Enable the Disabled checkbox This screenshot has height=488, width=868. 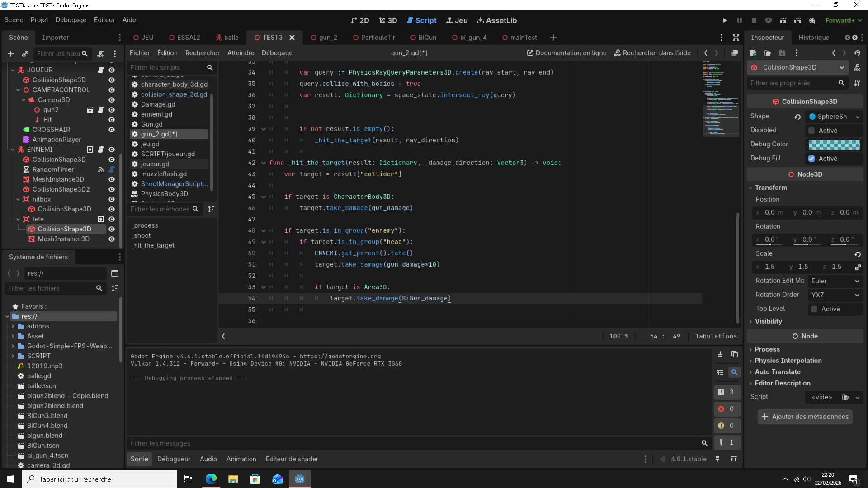[812, 131]
